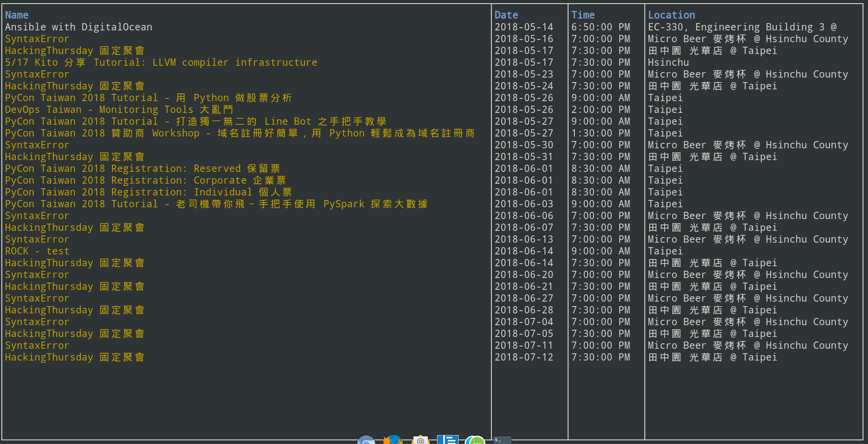Open the SyntaxError event on 2018-07-11
The image size is (868, 444).
click(x=37, y=346)
